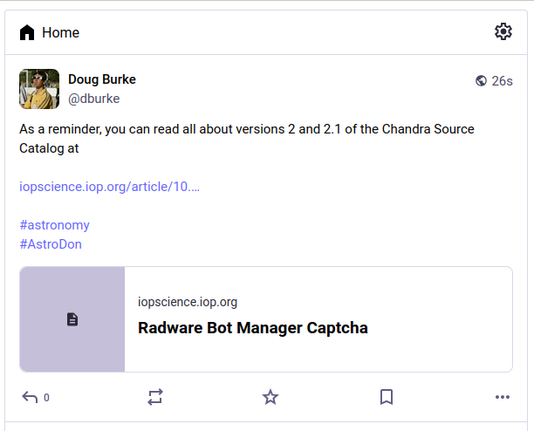This screenshot has width=534, height=431.
Task: Click the public visibility globe icon
Action: [x=481, y=81]
